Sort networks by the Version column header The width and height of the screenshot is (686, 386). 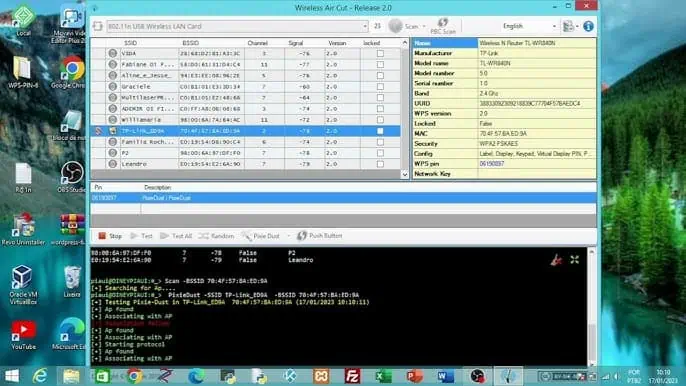[x=337, y=43]
